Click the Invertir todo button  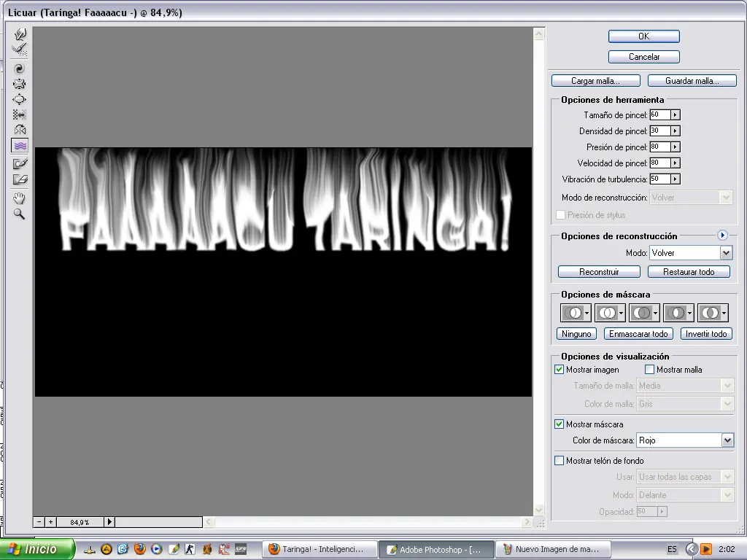[x=706, y=334]
